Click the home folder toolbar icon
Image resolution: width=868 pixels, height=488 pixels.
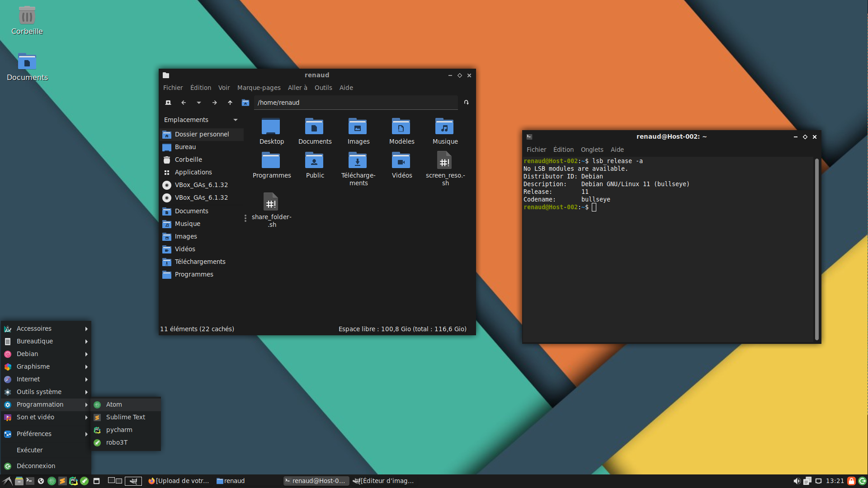pyautogui.click(x=245, y=103)
